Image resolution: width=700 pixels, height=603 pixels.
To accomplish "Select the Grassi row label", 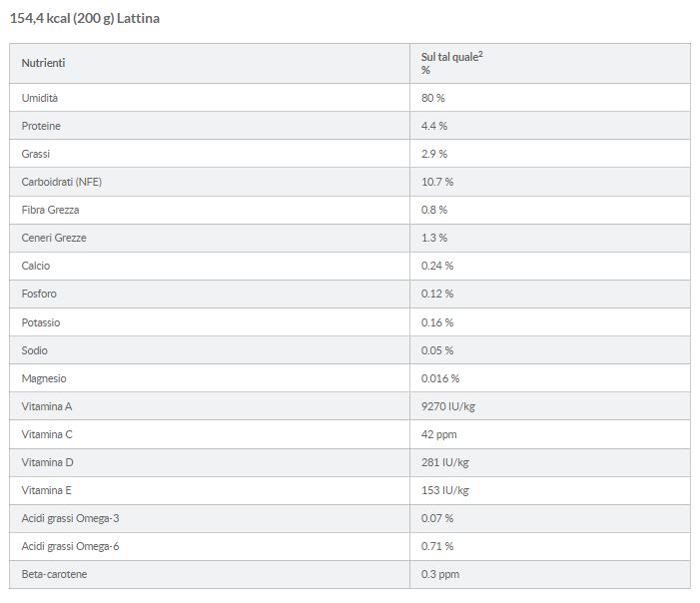I will [x=36, y=154].
